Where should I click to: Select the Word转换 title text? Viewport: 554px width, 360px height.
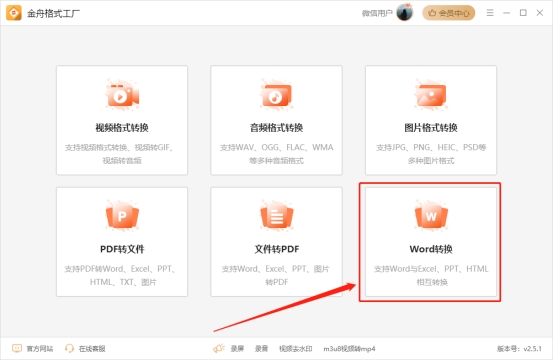click(x=431, y=249)
